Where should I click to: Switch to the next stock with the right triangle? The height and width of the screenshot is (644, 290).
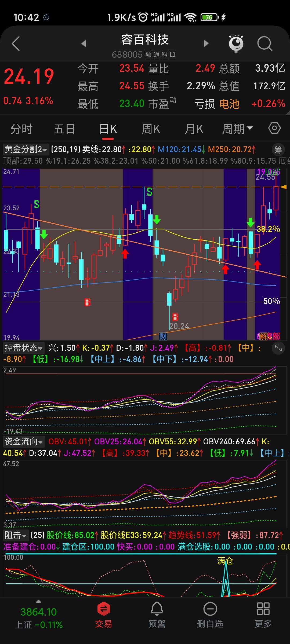[x=206, y=43]
